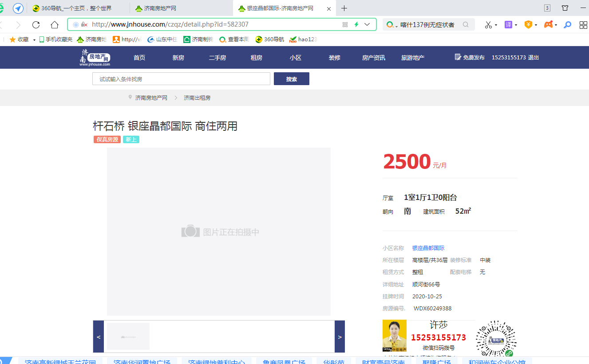Click the 搜索 search button
This screenshot has height=364, width=589.
click(x=291, y=79)
